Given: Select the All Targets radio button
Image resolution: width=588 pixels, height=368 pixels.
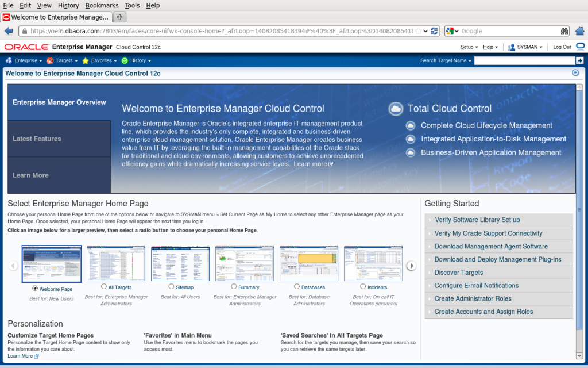Looking at the screenshot, I should coord(104,286).
